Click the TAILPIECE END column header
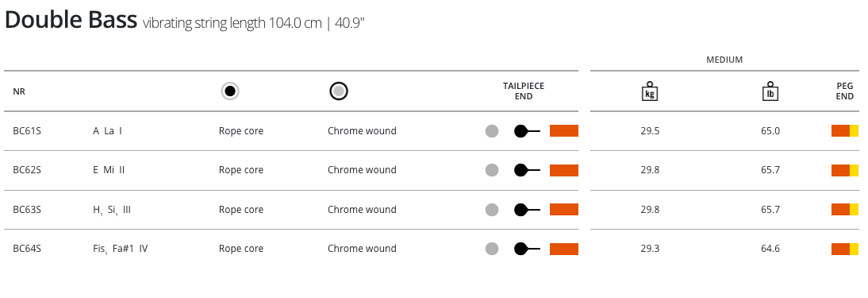Viewport: 868px width, 298px height. (524, 91)
